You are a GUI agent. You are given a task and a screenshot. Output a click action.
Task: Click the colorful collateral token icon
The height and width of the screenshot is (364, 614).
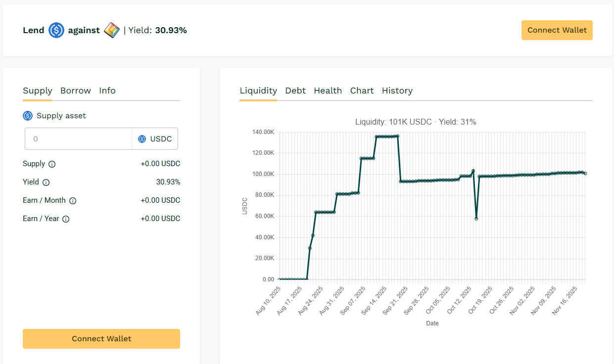point(112,30)
